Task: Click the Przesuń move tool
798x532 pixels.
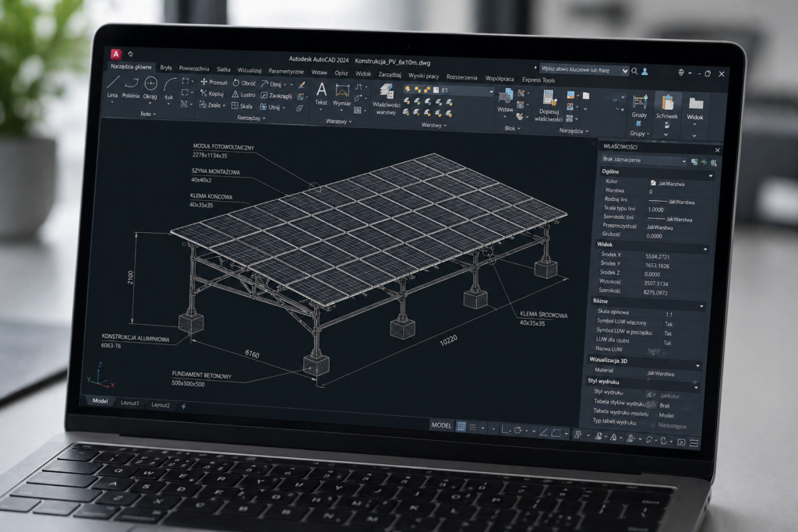Action: point(214,82)
